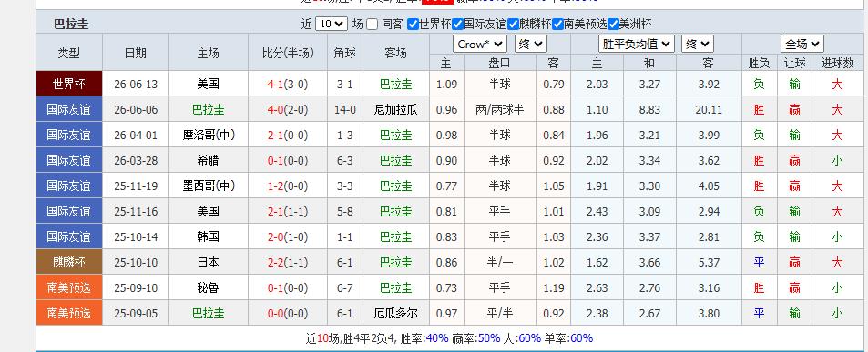Click the 国际友谊 cell on the 26-06-06 row

point(69,109)
